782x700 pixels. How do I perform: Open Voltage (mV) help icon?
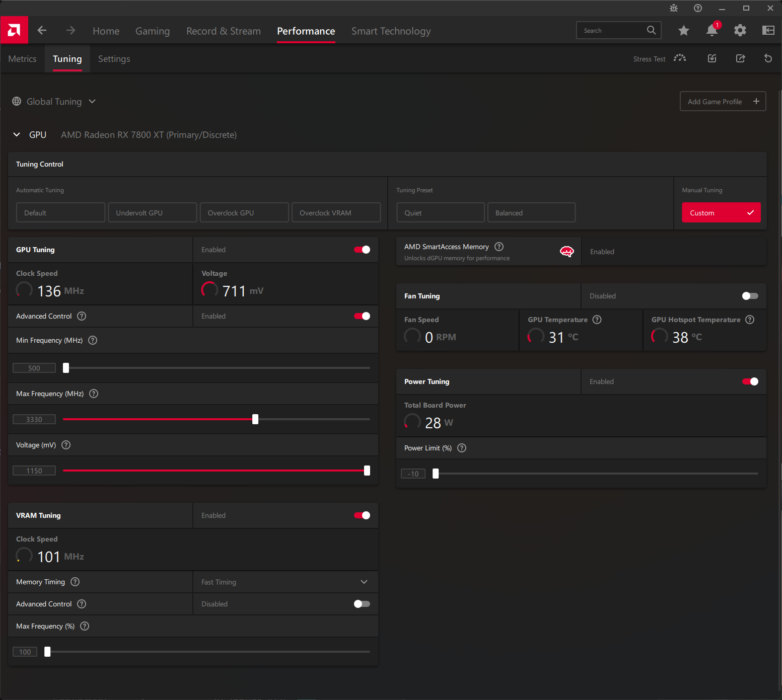66,445
